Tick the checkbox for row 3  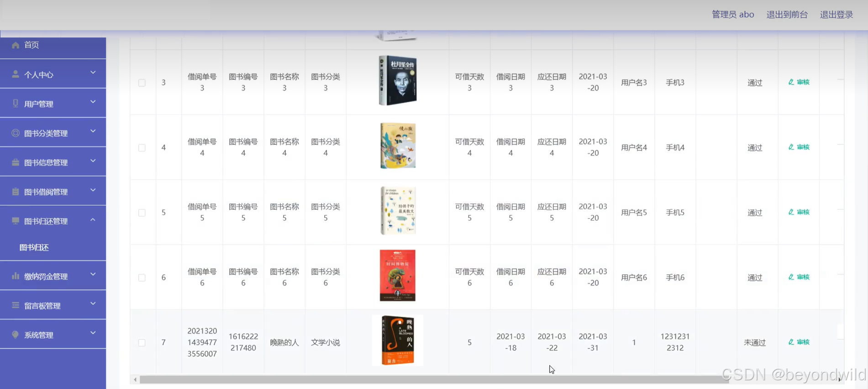142,83
